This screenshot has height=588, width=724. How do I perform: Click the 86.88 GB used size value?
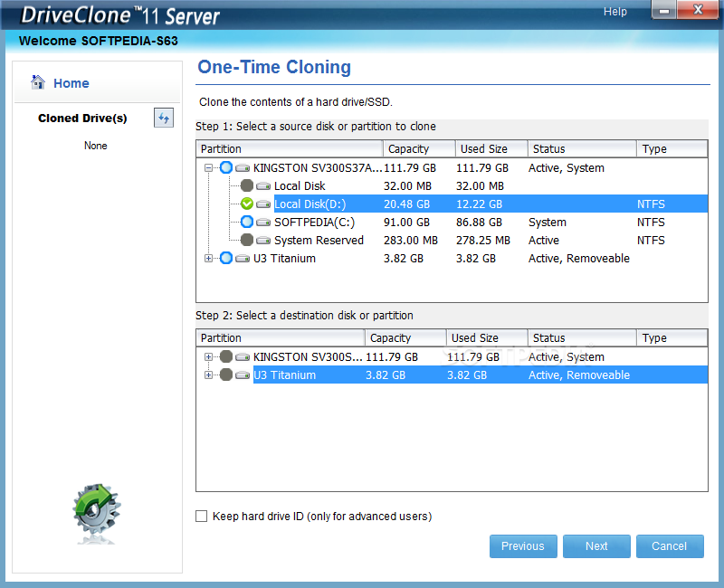tap(479, 222)
